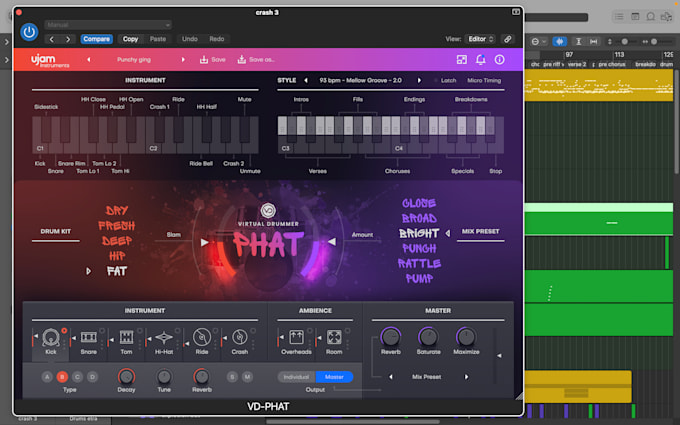Switch Output to Master
Screen dimensions: 680x425
pos(334,377)
